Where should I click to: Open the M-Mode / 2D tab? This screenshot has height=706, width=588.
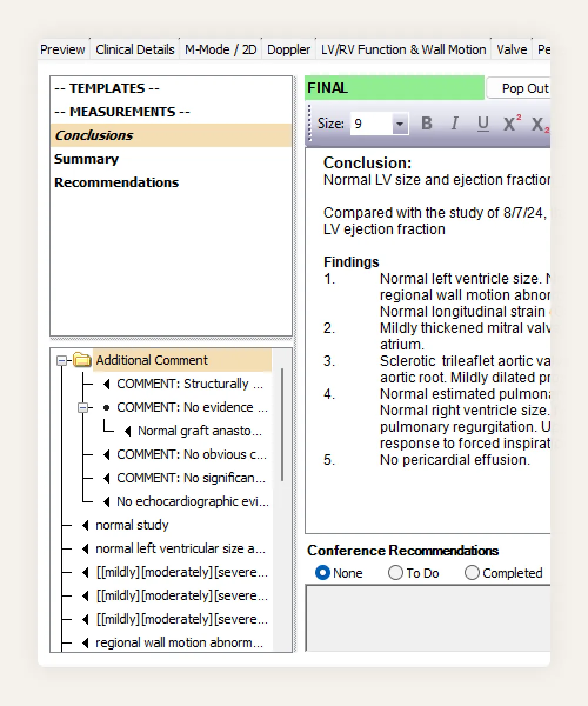pyautogui.click(x=221, y=49)
